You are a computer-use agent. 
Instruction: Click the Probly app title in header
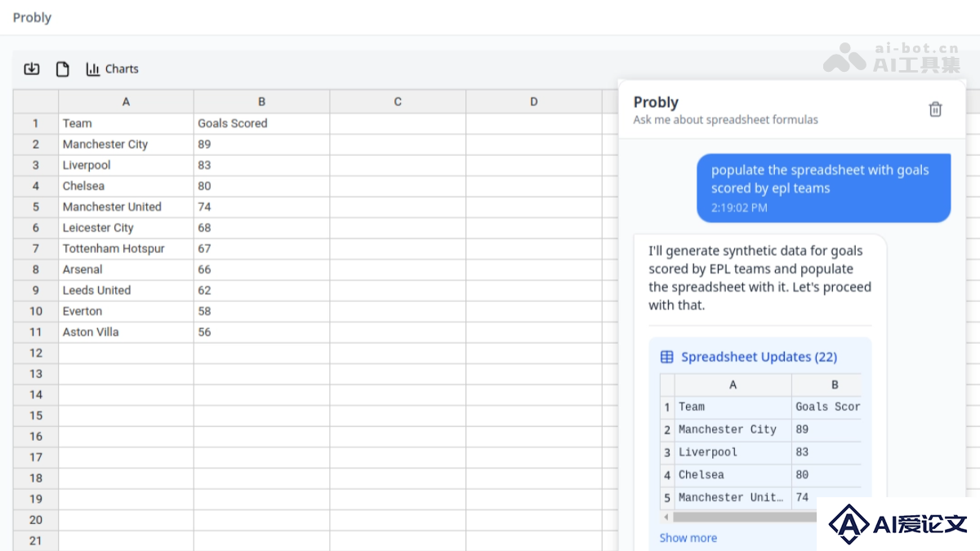(x=32, y=17)
